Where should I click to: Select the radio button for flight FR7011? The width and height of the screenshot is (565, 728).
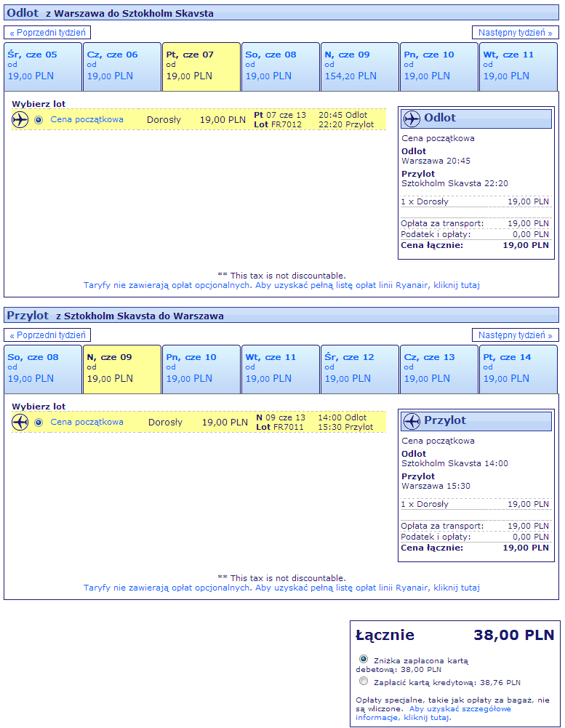39,423
